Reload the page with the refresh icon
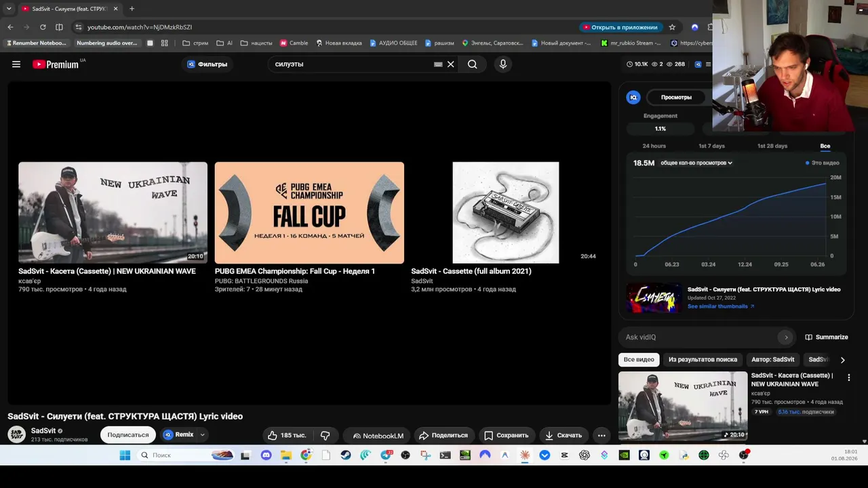 point(43,27)
